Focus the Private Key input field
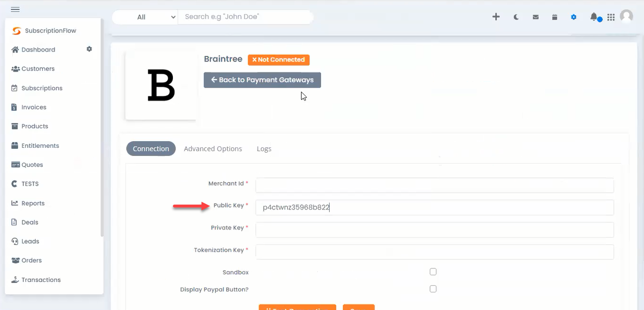This screenshot has height=310, width=644. pos(434,230)
